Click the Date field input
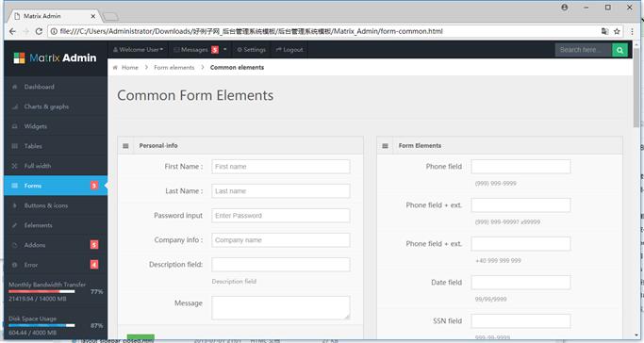 [x=520, y=283]
